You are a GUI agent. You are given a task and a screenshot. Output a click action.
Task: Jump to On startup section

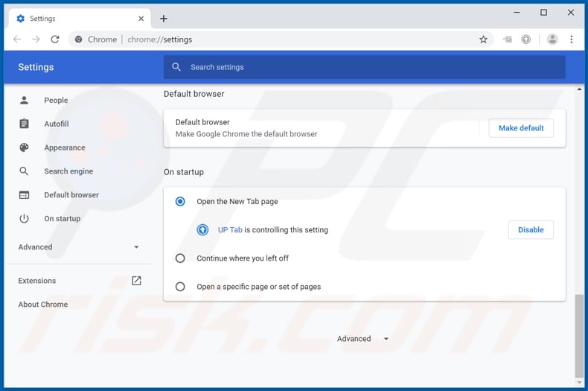coord(63,218)
